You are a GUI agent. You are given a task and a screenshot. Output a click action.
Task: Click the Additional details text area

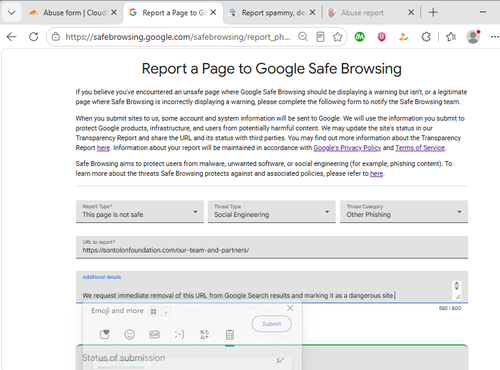(x=272, y=287)
